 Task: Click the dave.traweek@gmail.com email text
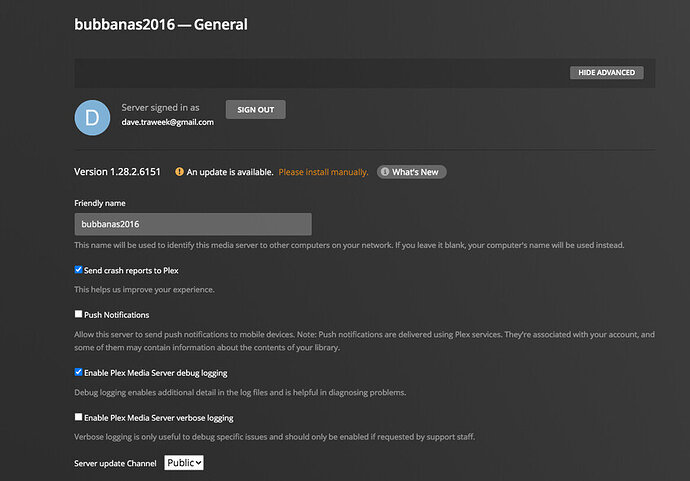coord(168,122)
